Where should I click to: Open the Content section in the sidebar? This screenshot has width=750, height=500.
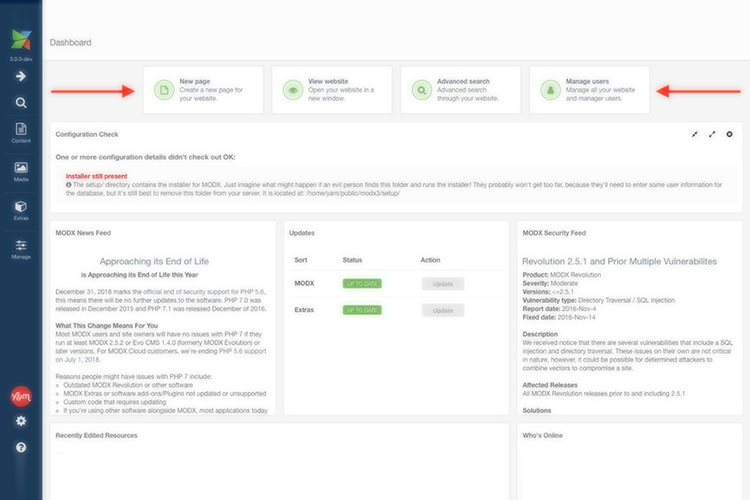pos(20,133)
